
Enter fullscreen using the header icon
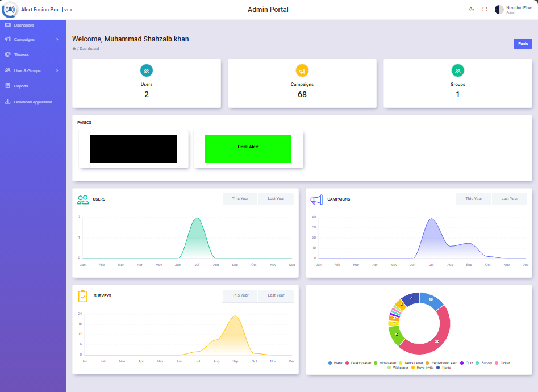point(485,10)
